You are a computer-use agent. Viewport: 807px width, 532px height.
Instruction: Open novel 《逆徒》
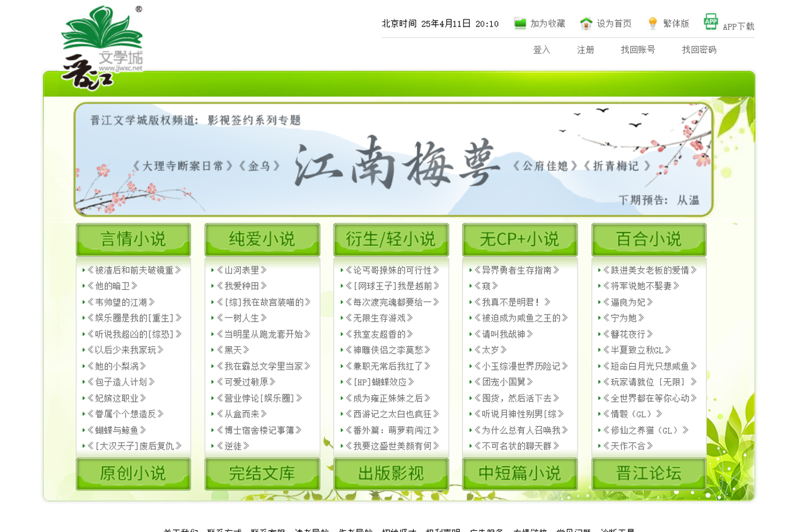click(233, 446)
